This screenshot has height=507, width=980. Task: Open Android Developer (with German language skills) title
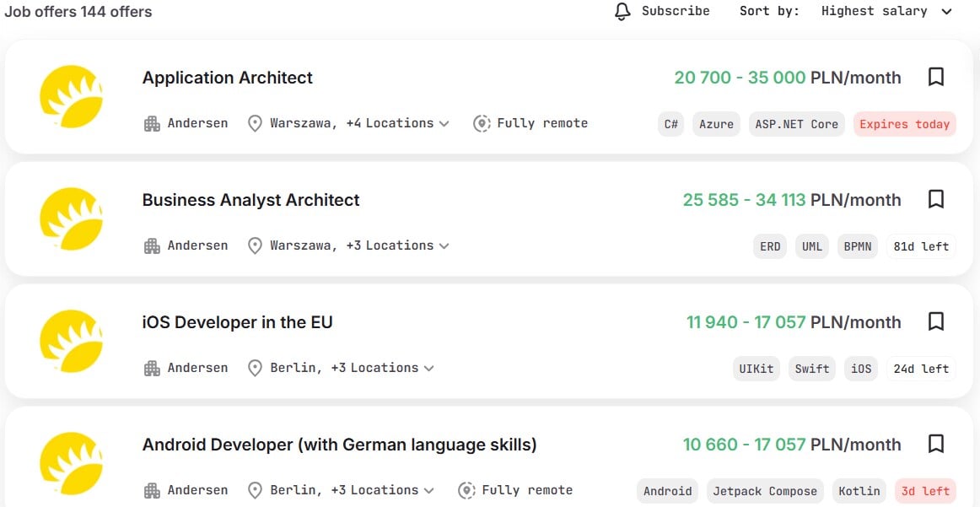[339, 445]
